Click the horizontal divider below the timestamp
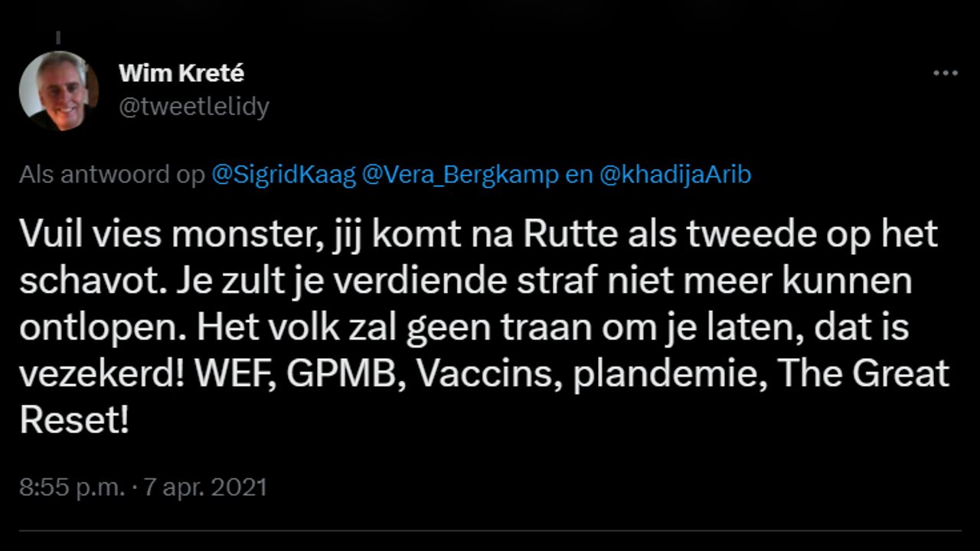 [490, 528]
